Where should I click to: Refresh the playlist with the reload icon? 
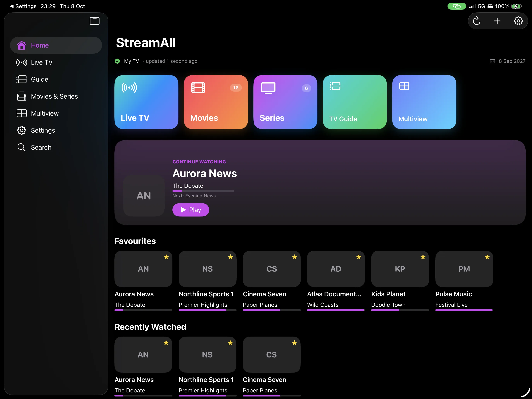click(x=477, y=21)
